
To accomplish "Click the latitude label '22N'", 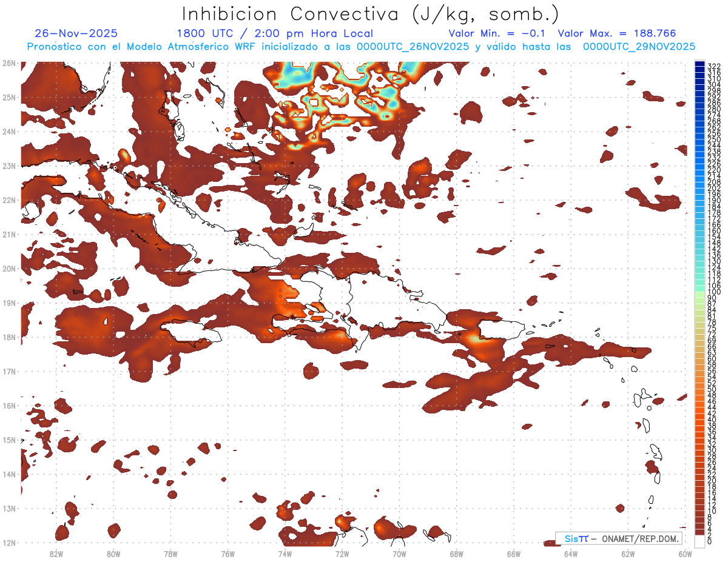I will coord(9,200).
